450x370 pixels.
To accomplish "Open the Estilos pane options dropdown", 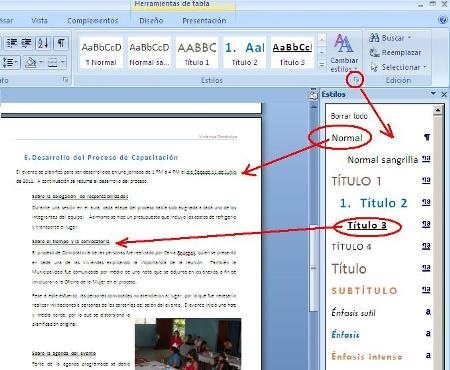I will [433, 94].
